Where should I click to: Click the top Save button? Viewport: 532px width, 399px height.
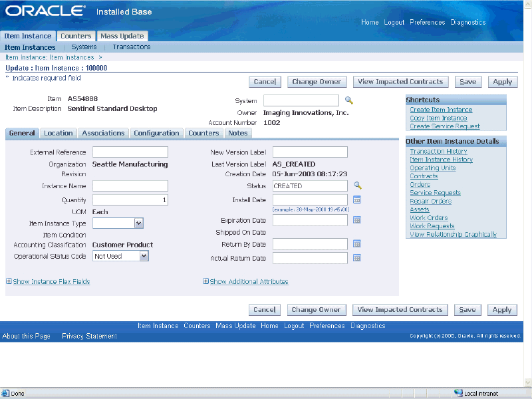point(468,82)
